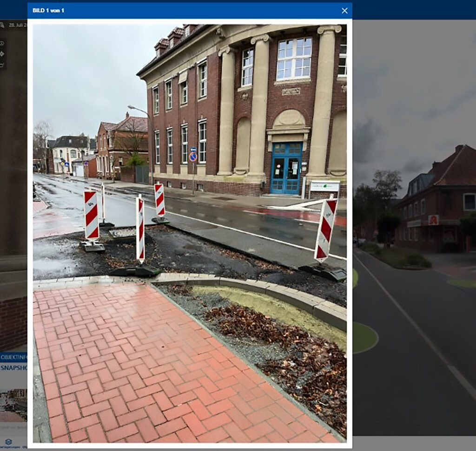The height and width of the screenshot is (451, 476).
Task: Open the '28. Juli' capture date selector
Action: tap(19, 25)
